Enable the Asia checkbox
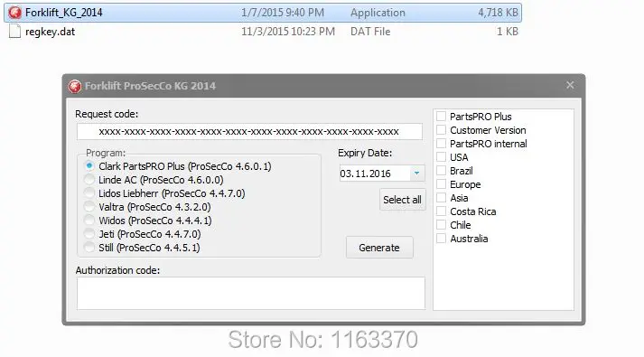The height and width of the screenshot is (357, 644). coord(441,198)
